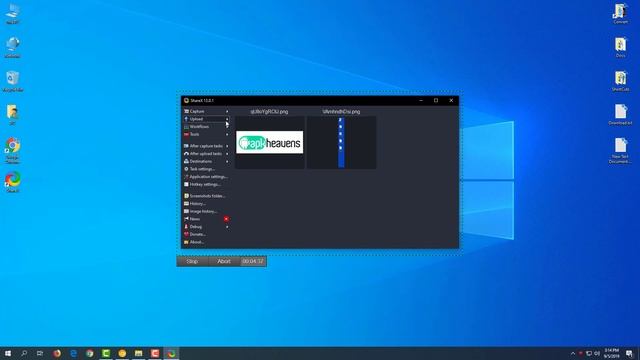
Task: Select New Text Document on desktop
Action: 620,151
